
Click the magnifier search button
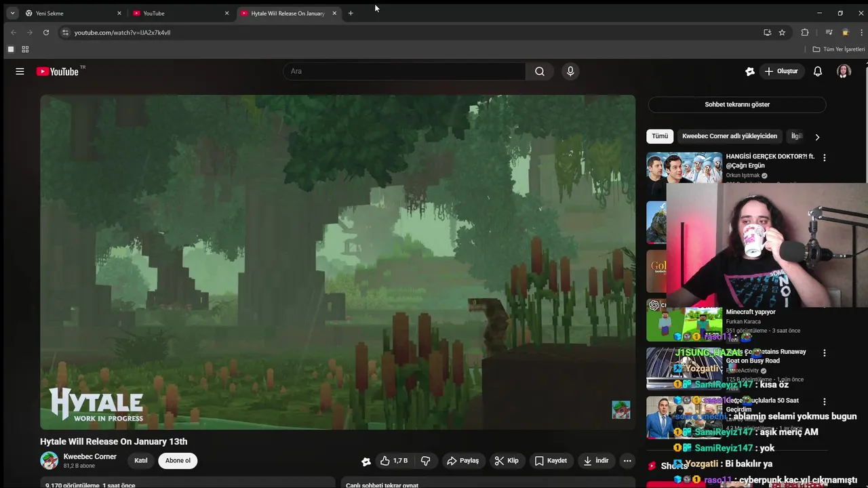(x=540, y=71)
